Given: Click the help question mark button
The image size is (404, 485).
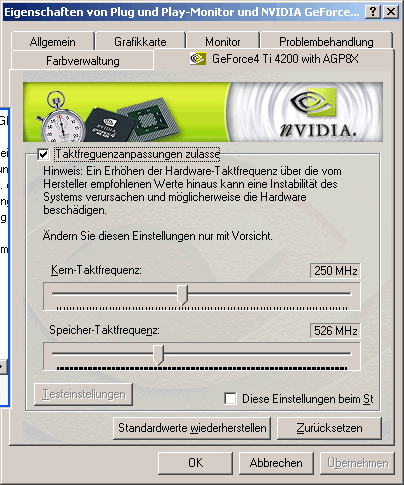Looking at the screenshot, I should click(x=373, y=12).
